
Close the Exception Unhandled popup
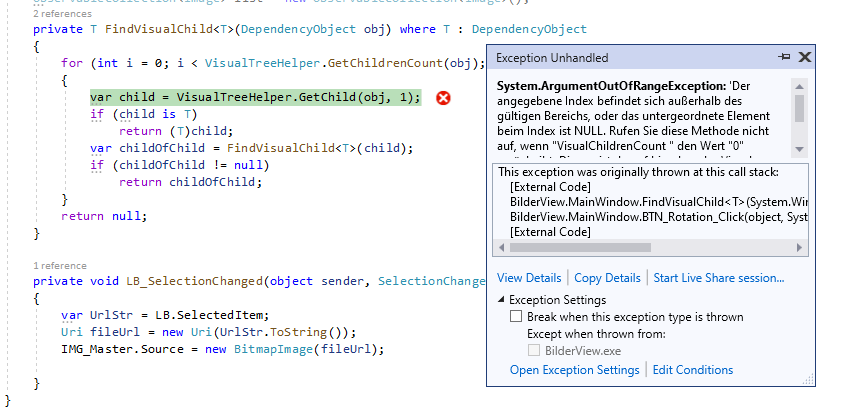(805, 57)
